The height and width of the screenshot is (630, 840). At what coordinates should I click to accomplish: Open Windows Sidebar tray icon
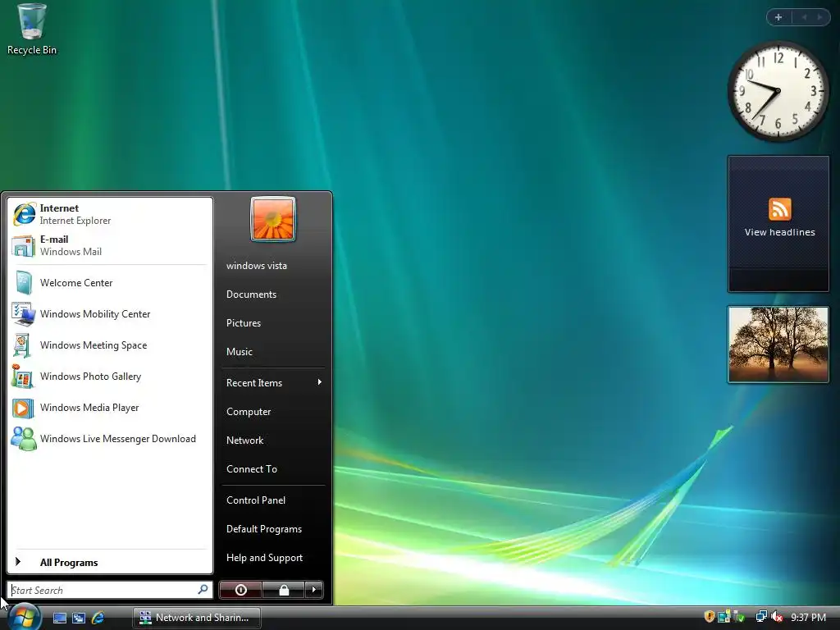(x=724, y=617)
